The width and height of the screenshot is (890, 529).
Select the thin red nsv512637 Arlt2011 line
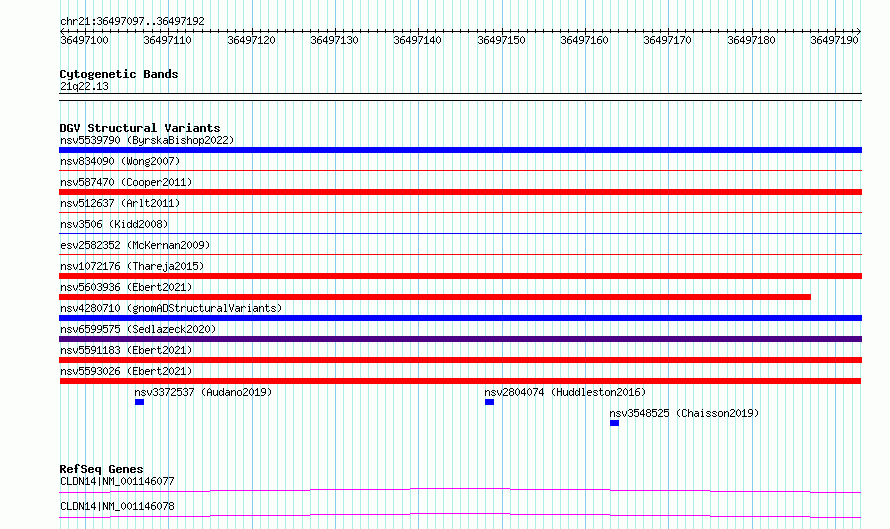point(460,212)
